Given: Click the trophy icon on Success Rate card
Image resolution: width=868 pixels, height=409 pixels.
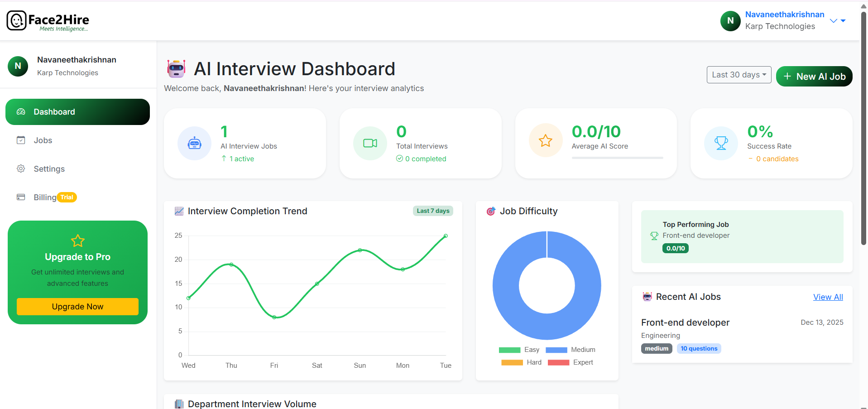Looking at the screenshot, I should point(720,143).
